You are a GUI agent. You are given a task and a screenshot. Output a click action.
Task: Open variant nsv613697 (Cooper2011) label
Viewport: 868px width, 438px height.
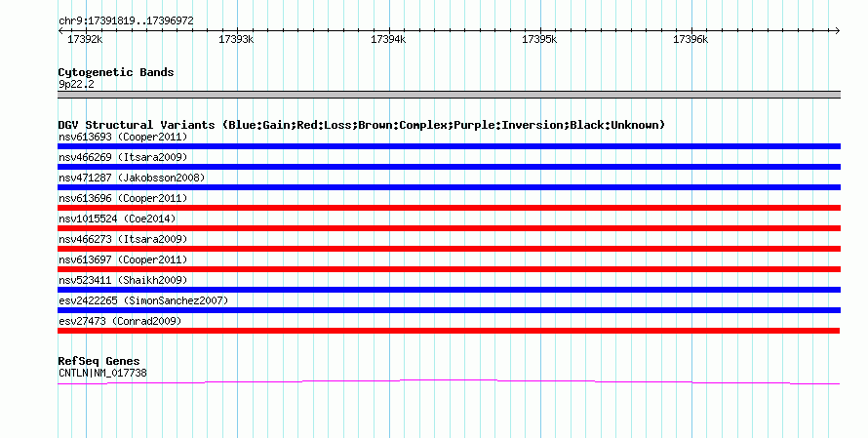tap(123, 259)
